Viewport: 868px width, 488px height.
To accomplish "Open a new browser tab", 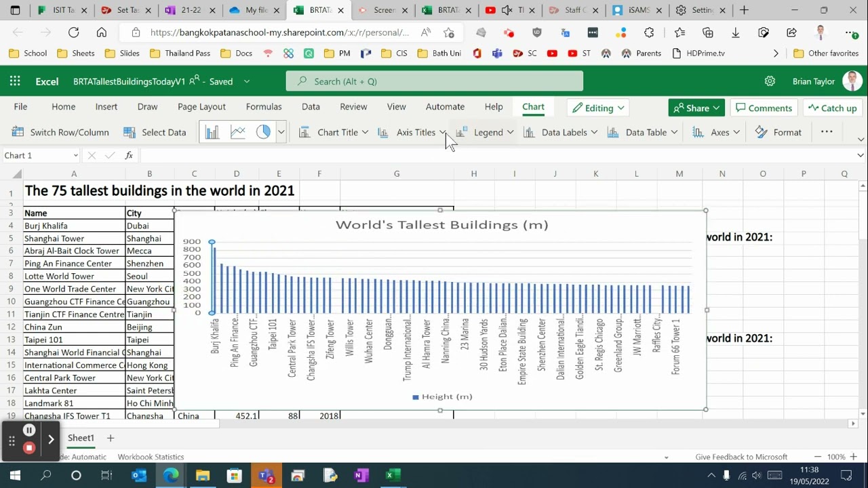I will pos(744,10).
